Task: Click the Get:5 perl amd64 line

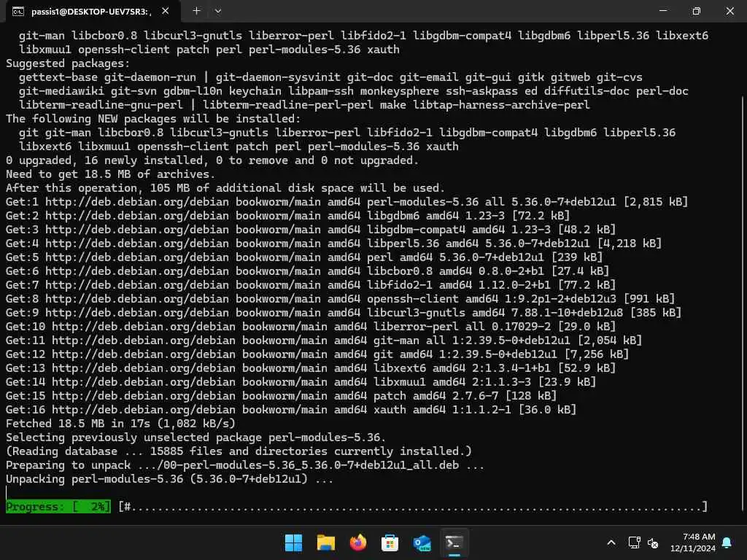Action: point(304,257)
